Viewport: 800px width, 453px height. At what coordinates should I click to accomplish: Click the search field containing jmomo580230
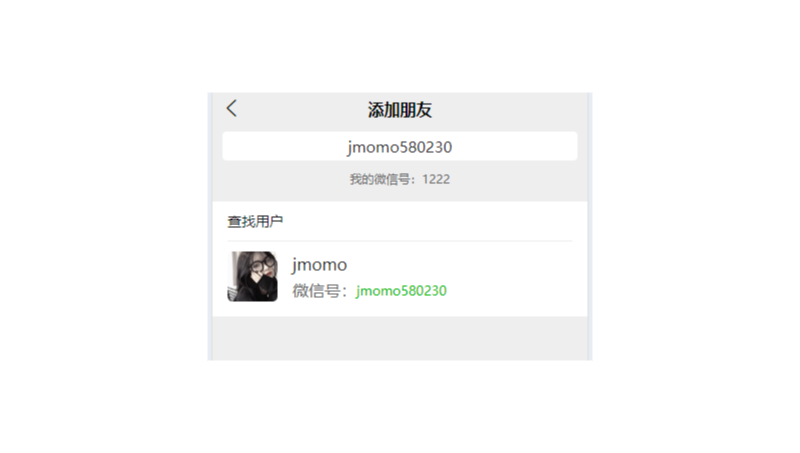(400, 146)
